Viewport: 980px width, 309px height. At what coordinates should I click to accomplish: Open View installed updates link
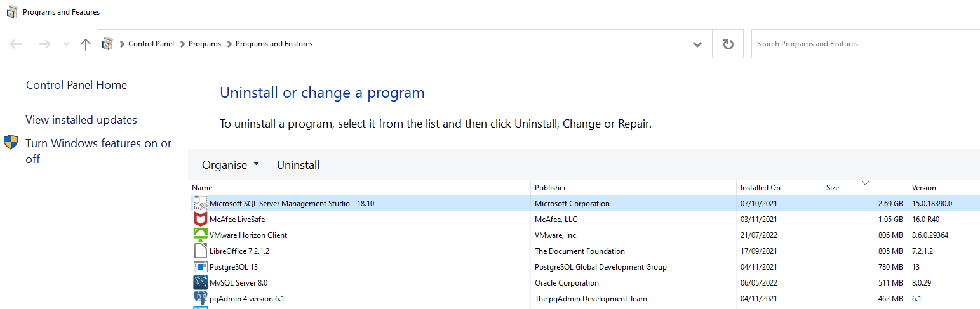click(x=81, y=120)
